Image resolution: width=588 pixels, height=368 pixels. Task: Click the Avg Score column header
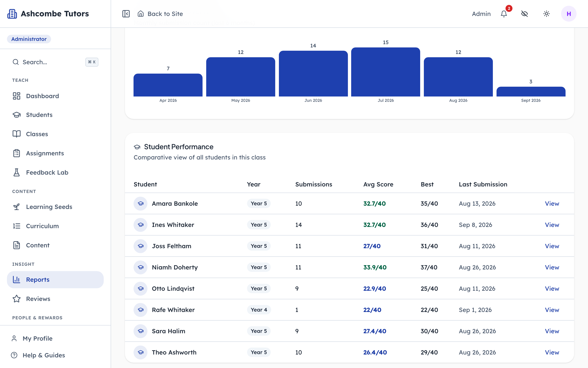click(x=378, y=184)
